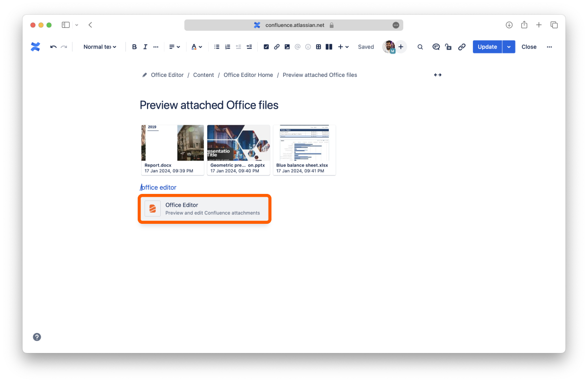The height and width of the screenshot is (382, 588).
Task: Open the Office Editor Home breadcrumb
Action: pos(248,75)
